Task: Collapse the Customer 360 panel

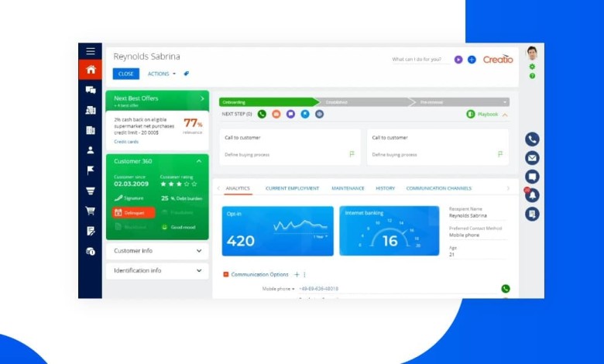Action: (199, 161)
